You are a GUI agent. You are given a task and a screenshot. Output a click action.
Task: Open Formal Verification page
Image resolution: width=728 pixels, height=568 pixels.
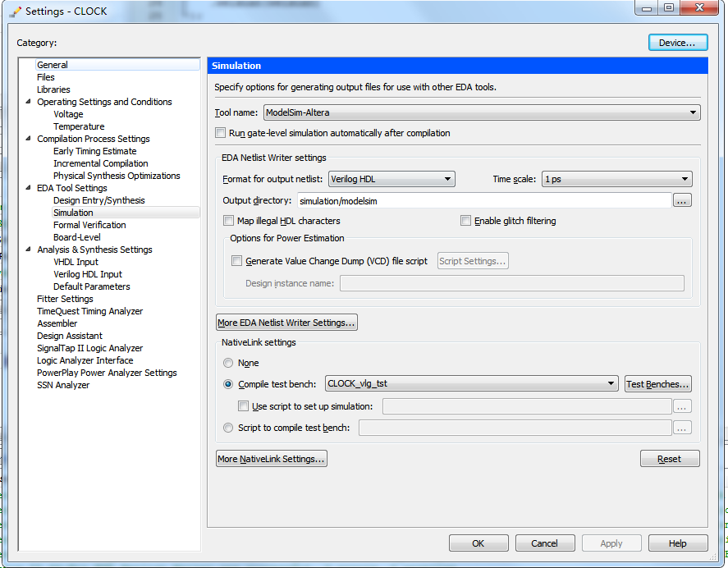[89, 225]
